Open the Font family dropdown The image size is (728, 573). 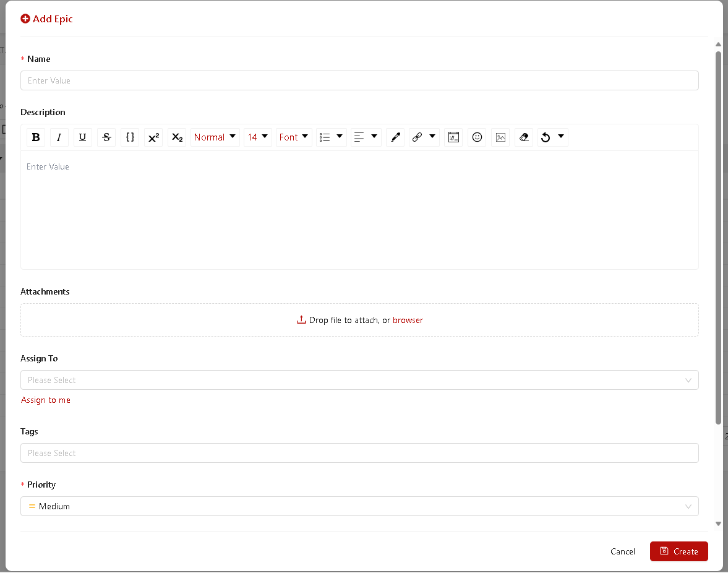[294, 137]
